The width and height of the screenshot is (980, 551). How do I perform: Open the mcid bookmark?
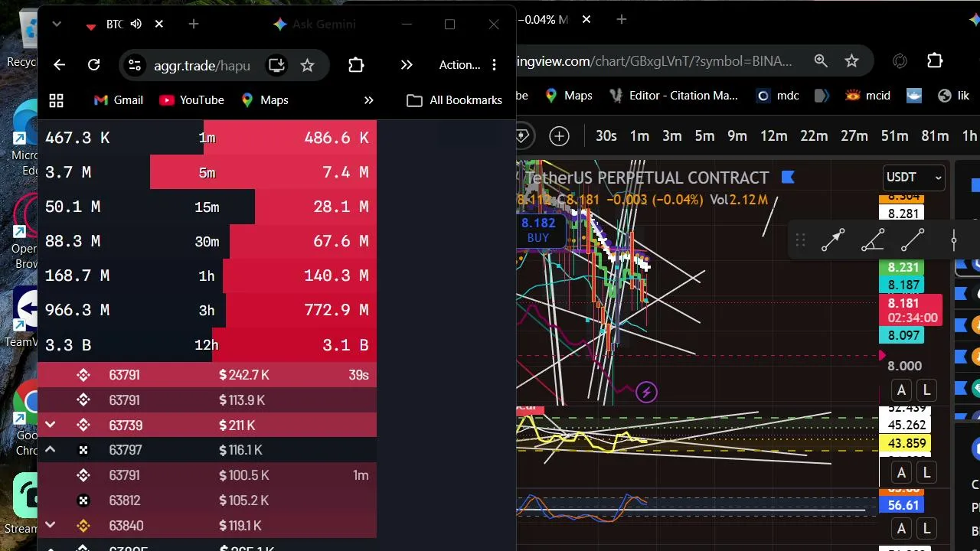[867, 96]
